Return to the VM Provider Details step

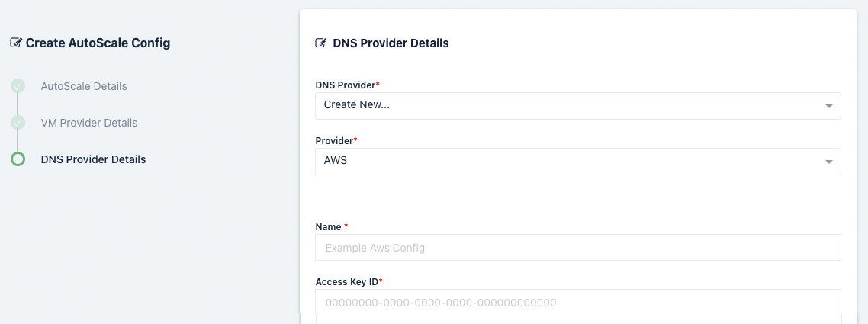click(x=89, y=123)
